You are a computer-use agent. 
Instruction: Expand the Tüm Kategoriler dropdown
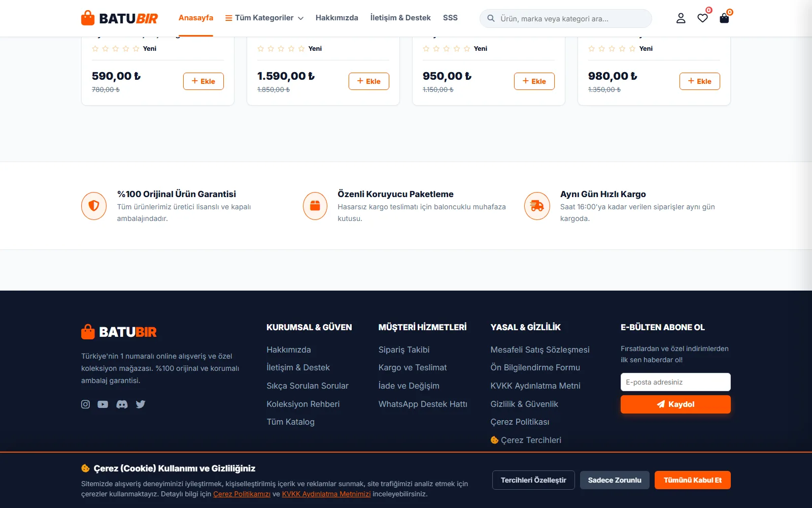pos(264,18)
